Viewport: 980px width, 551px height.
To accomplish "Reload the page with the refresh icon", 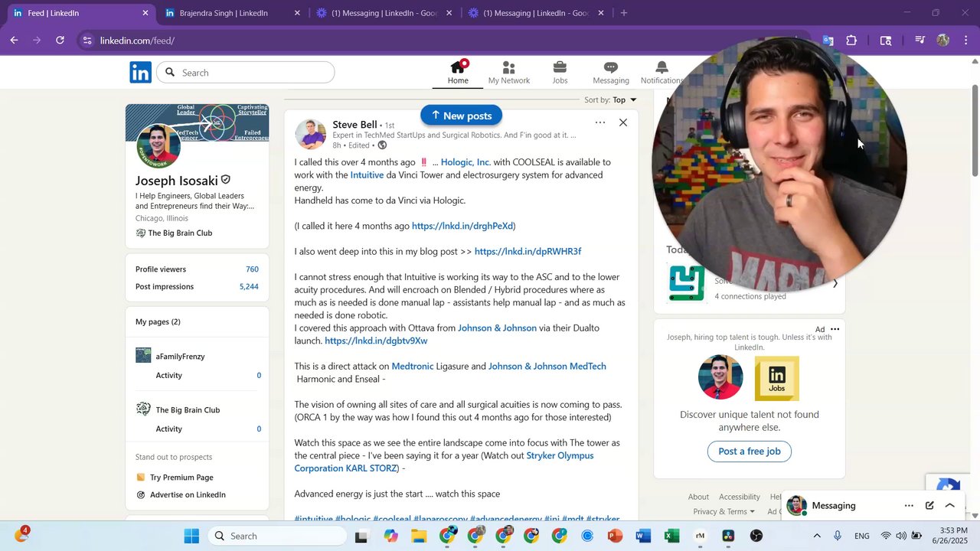I will tap(60, 41).
